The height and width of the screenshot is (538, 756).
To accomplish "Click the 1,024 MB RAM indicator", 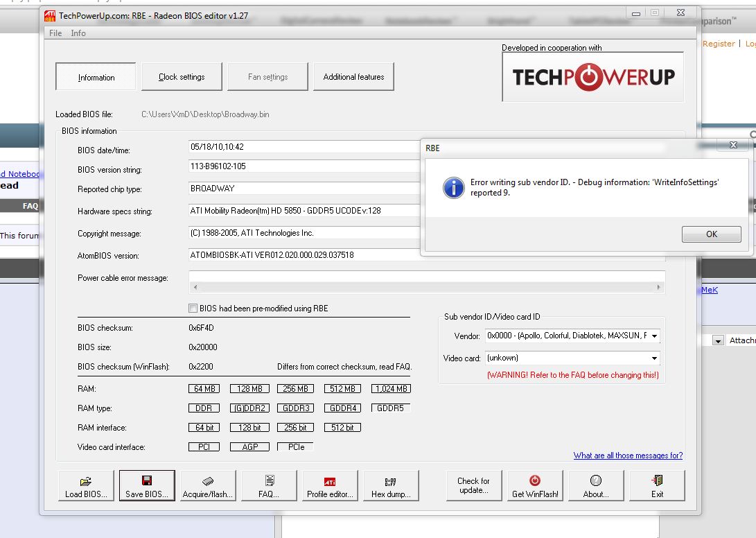I will [391, 388].
